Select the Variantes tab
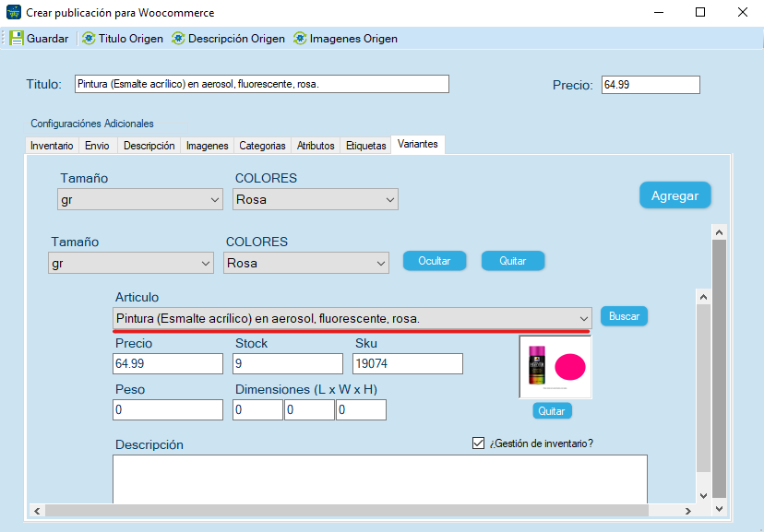The height and width of the screenshot is (532, 764). click(418, 144)
